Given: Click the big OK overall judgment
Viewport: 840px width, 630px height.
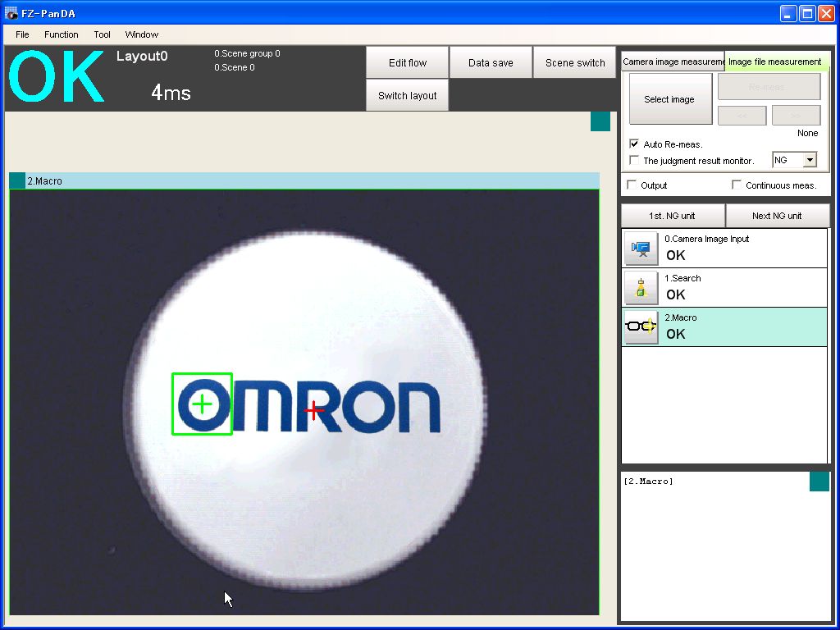Looking at the screenshot, I should 57,76.
